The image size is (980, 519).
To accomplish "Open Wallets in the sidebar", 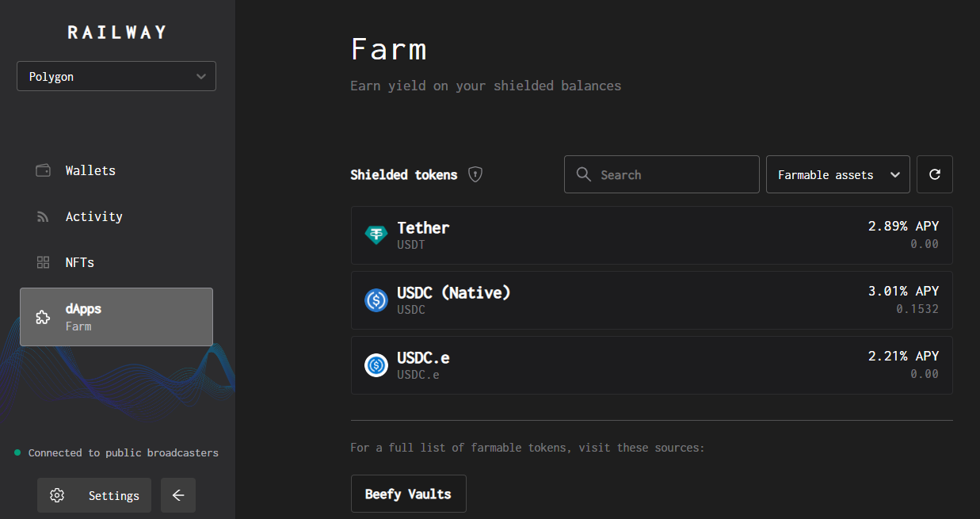I will click(90, 170).
